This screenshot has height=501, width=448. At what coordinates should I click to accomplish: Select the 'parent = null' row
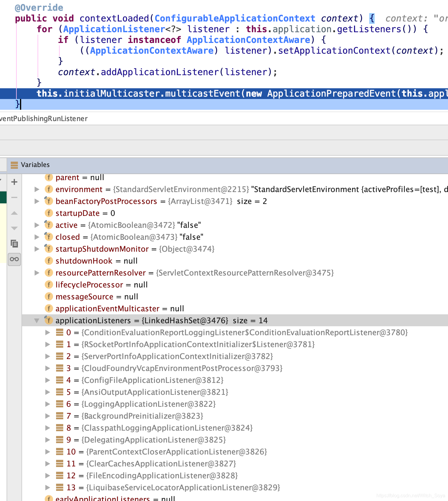click(235, 177)
